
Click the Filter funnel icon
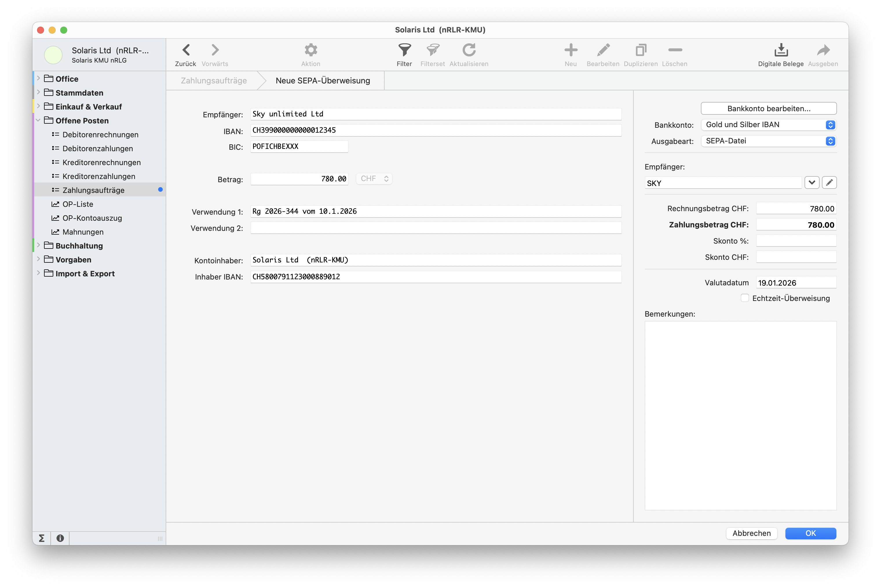404,50
